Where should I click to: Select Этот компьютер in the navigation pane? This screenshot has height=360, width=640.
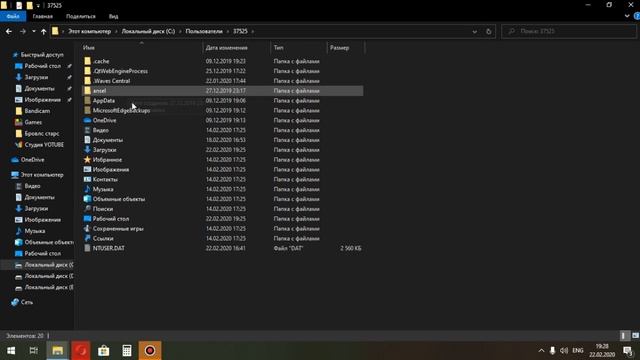[x=42, y=175]
